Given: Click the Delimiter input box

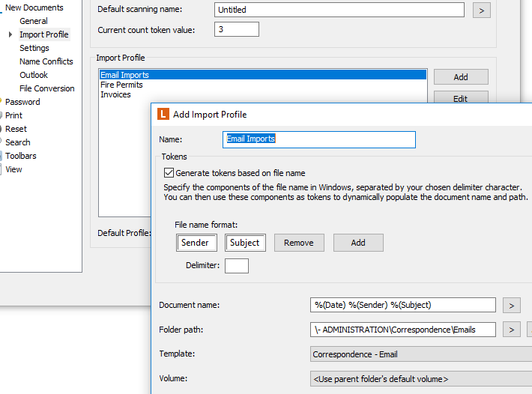Looking at the screenshot, I should pyautogui.click(x=237, y=266).
